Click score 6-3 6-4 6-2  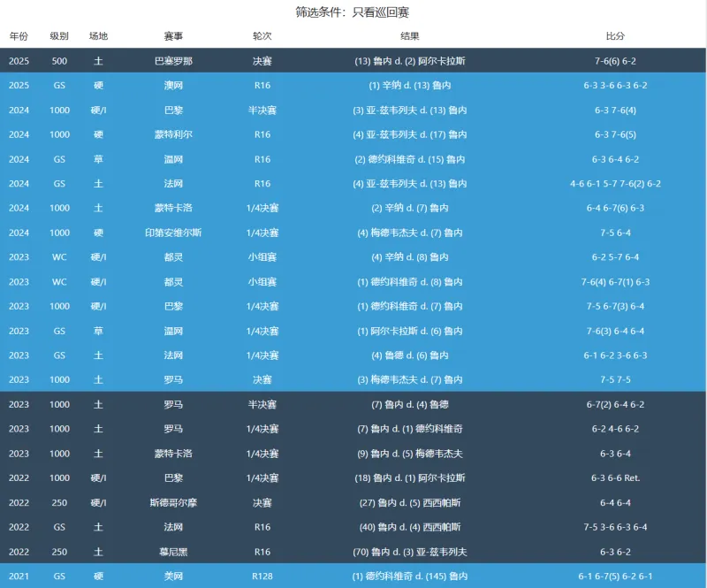click(x=615, y=159)
